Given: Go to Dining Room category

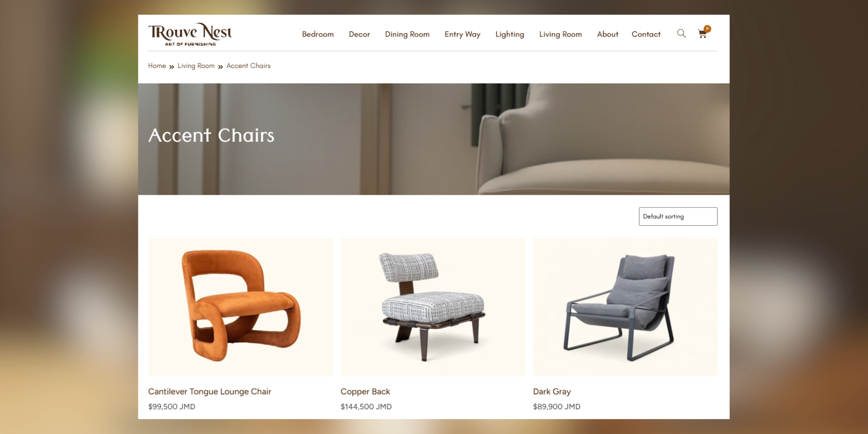Looking at the screenshot, I should pos(407,34).
